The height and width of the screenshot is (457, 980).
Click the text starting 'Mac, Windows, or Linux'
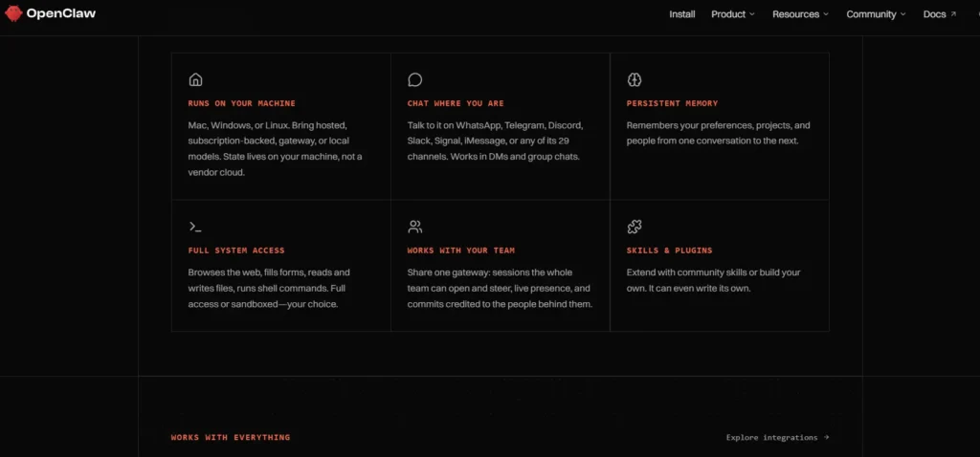pyautogui.click(x=275, y=148)
